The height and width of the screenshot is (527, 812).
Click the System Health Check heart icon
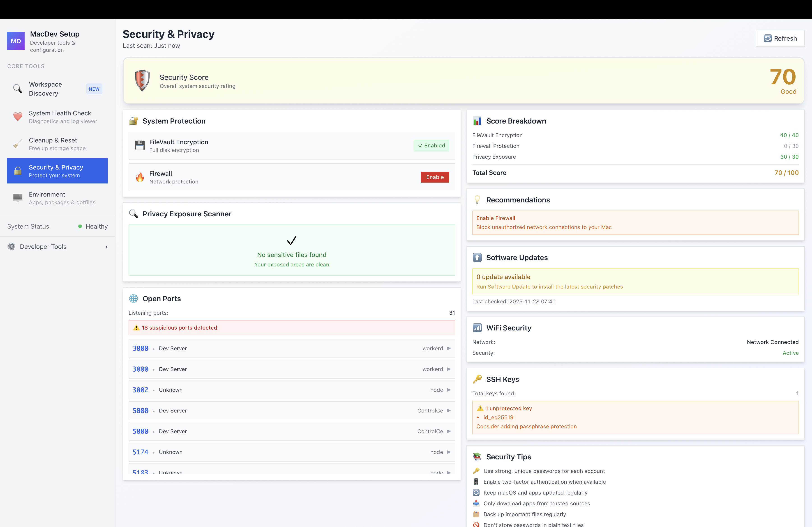[x=17, y=117]
